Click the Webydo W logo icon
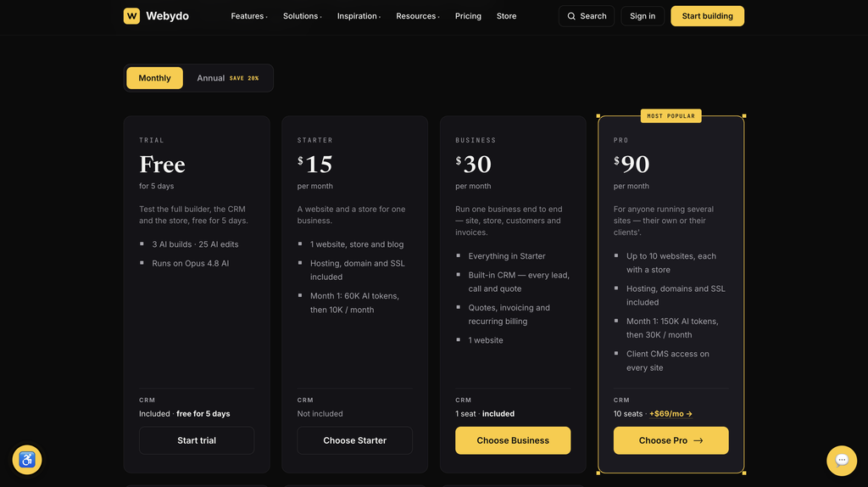The width and height of the screenshot is (868, 487). [x=131, y=16]
